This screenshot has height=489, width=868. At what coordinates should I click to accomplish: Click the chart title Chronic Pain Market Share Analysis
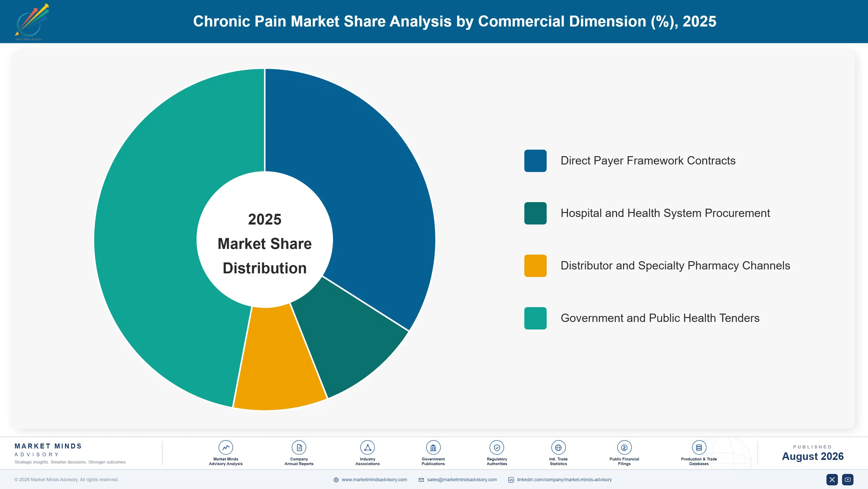tap(455, 21)
